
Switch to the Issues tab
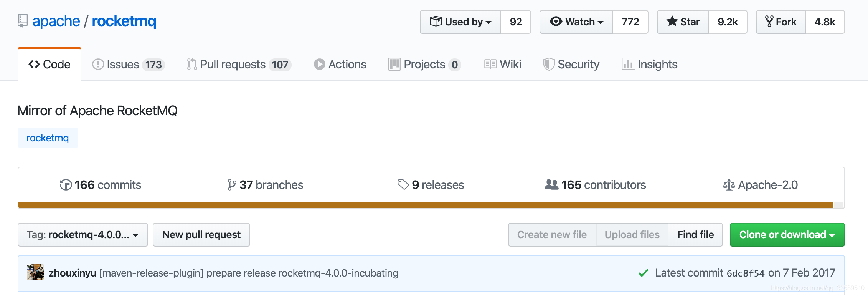pos(128,65)
